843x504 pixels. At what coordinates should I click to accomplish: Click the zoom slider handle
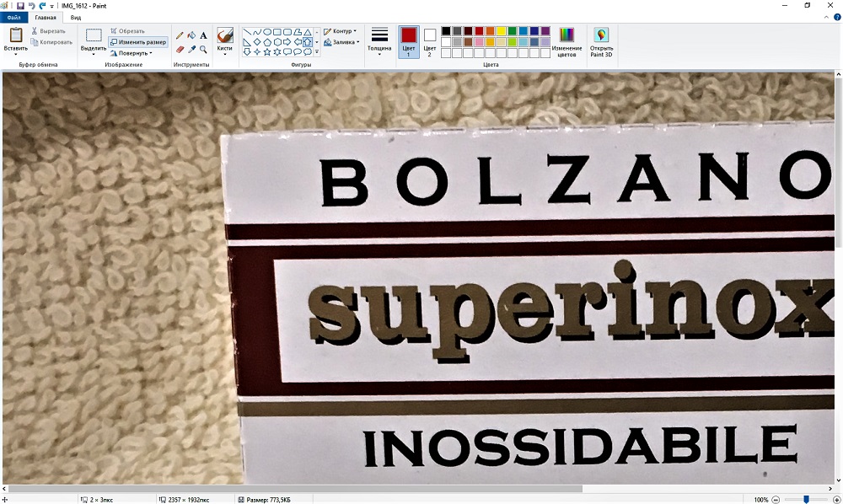[806, 500]
